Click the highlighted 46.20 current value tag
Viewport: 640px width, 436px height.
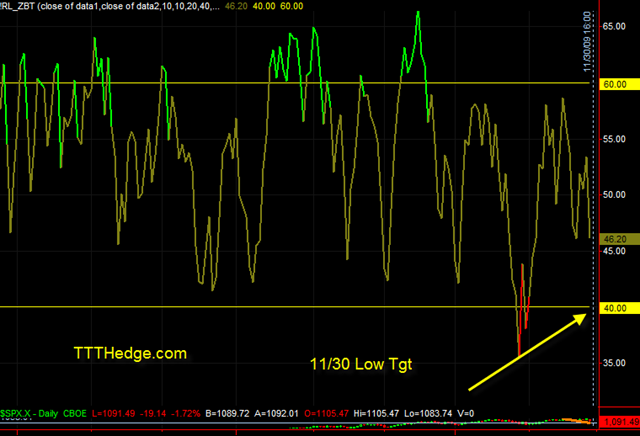[x=619, y=239]
